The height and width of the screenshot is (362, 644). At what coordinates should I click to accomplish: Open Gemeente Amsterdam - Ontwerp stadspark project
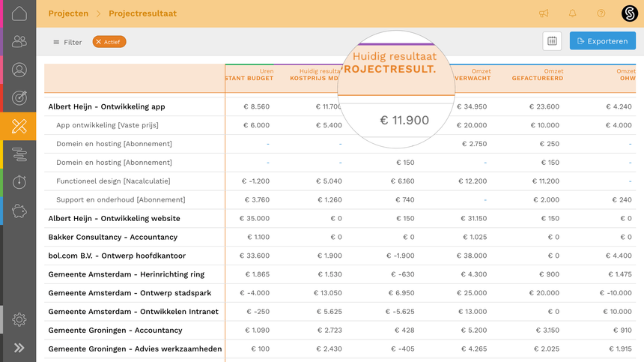pyautogui.click(x=130, y=293)
